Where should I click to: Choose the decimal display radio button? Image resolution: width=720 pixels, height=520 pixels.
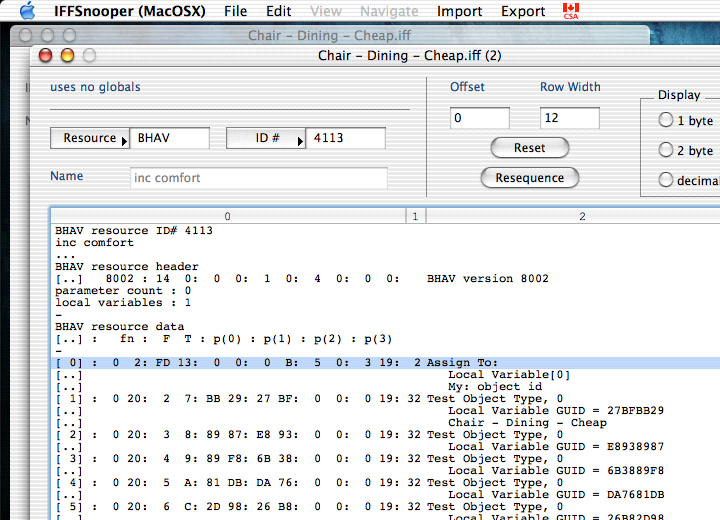[x=666, y=181]
